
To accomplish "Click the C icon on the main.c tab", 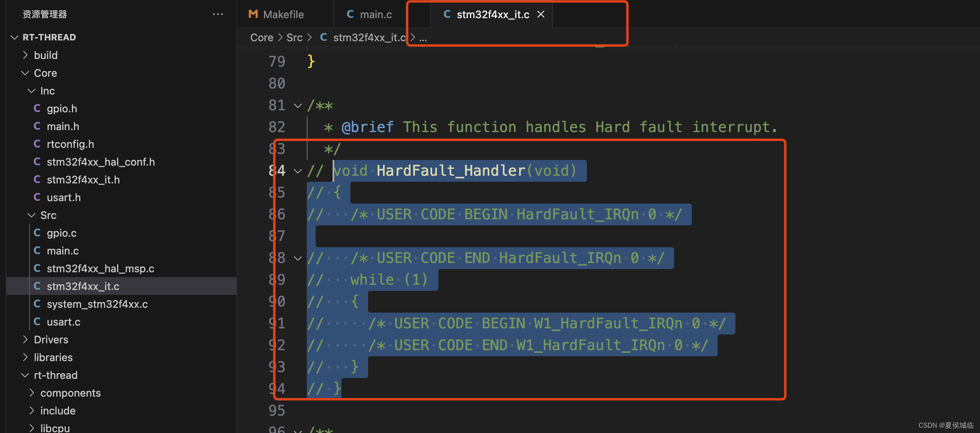I will point(350,14).
